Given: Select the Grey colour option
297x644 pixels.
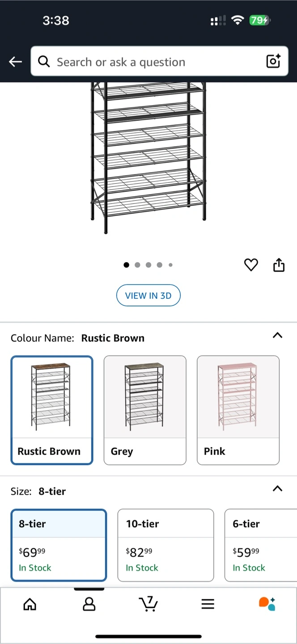Looking at the screenshot, I should pyautogui.click(x=145, y=410).
